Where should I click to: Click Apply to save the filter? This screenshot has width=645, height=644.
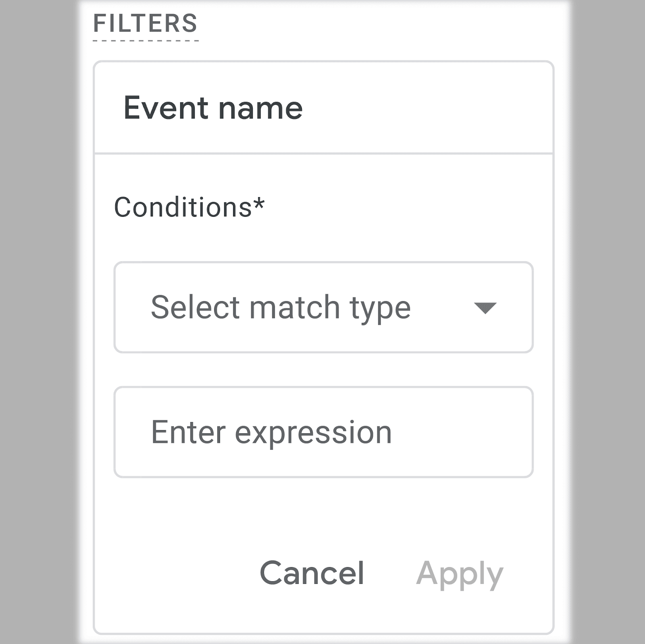click(x=460, y=573)
